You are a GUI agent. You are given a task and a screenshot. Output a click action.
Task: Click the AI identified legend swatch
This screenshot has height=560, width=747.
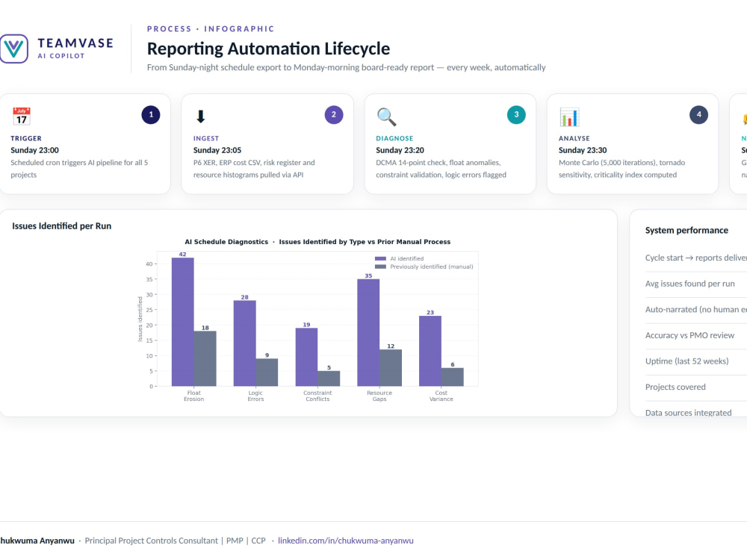380,258
